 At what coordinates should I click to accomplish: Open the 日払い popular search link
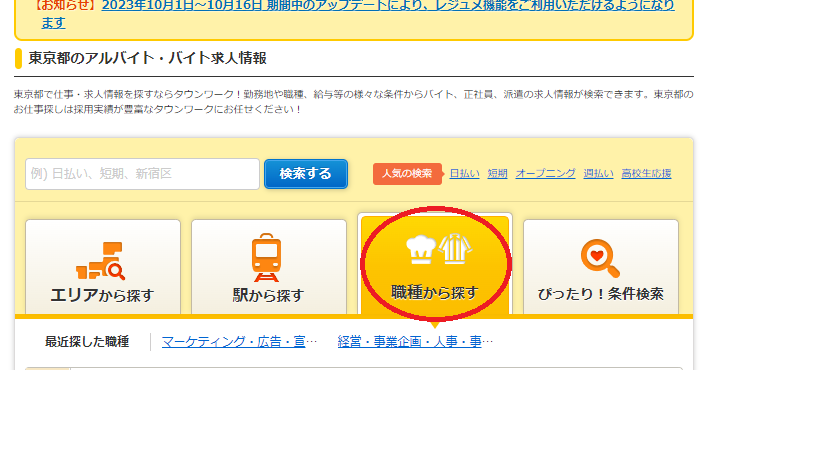click(x=464, y=173)
